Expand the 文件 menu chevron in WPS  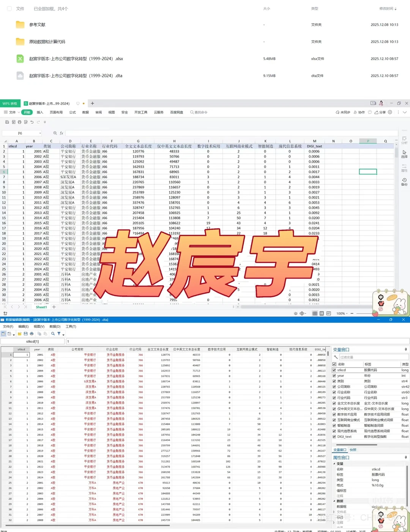tap(18, 112)
